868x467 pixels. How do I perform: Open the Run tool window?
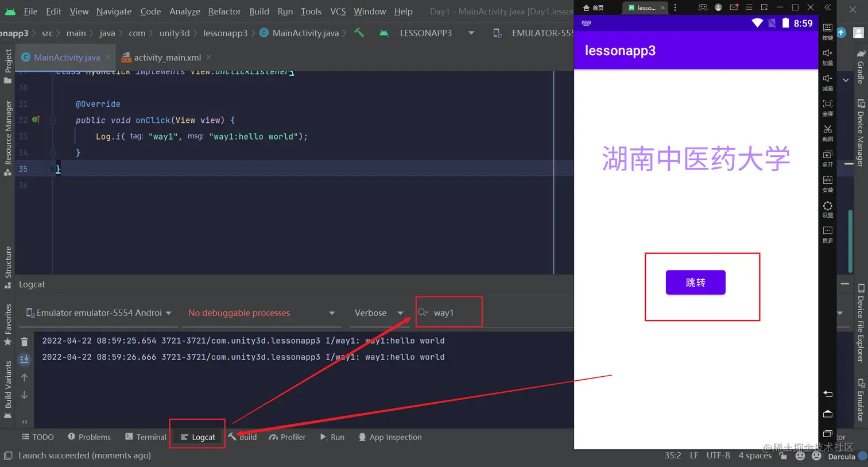332,437
